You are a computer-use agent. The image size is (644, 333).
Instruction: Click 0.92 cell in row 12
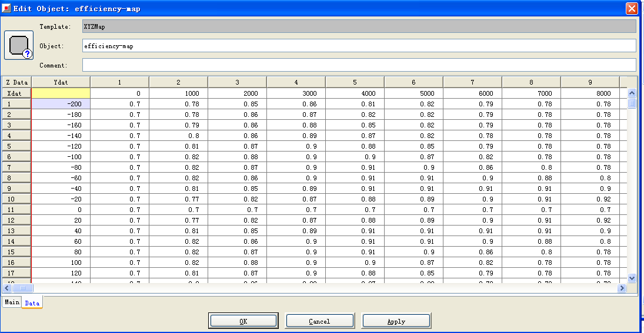pos(590,220)
